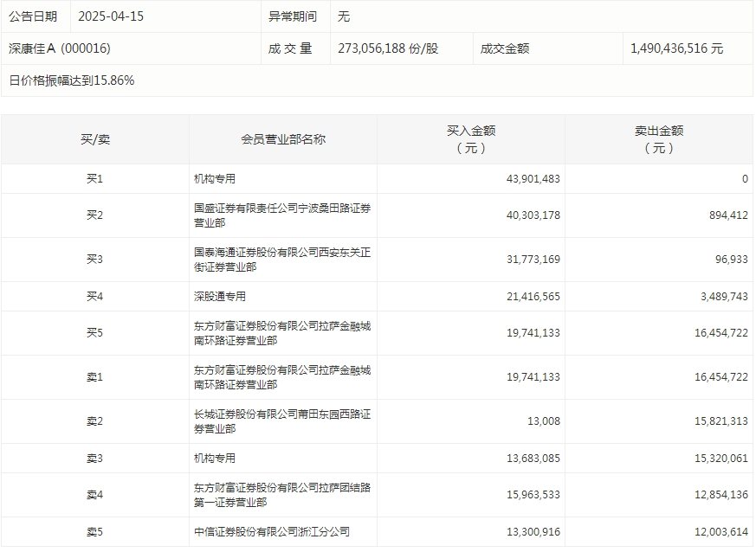Click 东方财富拉萨金融城南环路 in the 买5 row

282,333
